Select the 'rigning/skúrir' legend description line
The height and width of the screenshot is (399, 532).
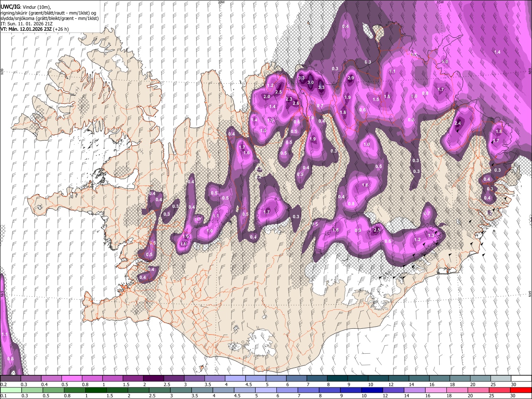[x=49, y=12]
